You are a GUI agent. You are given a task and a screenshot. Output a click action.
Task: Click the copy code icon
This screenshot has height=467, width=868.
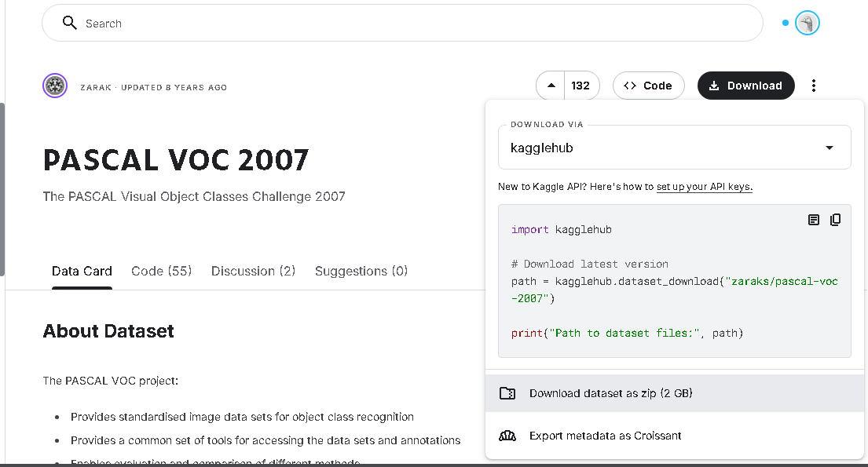(835, 220)
